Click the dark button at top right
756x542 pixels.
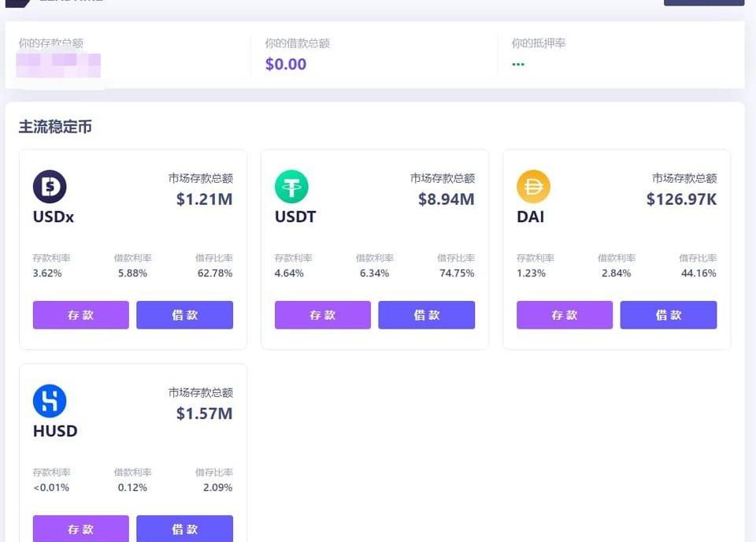(x=703, y=2)
